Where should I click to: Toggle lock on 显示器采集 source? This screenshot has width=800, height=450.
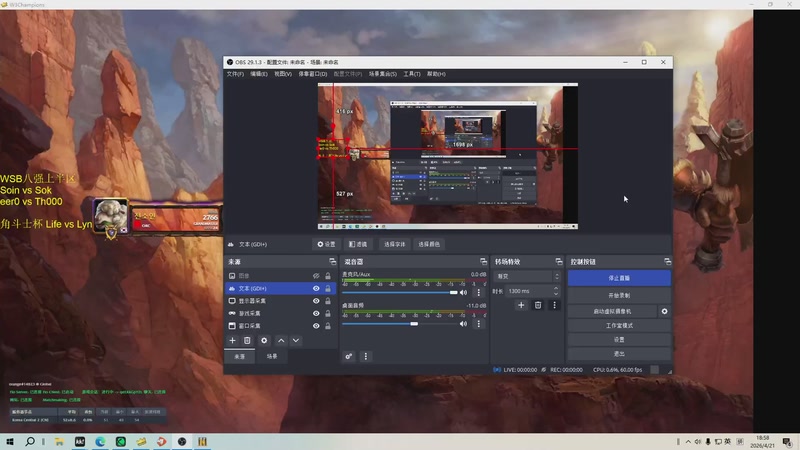(x=328, y=301)
